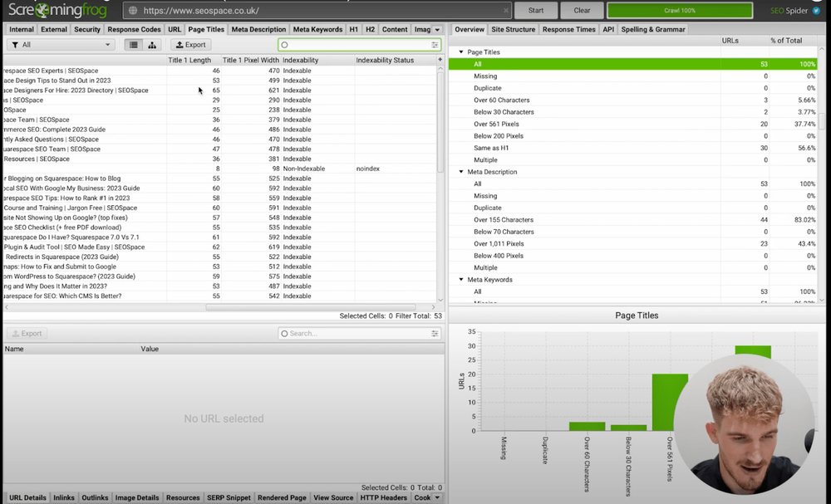Image resolution: width=831 pixels, height=504 pixels.
Task: Open the All filter dropdown
Action: (x=61, y=45)
